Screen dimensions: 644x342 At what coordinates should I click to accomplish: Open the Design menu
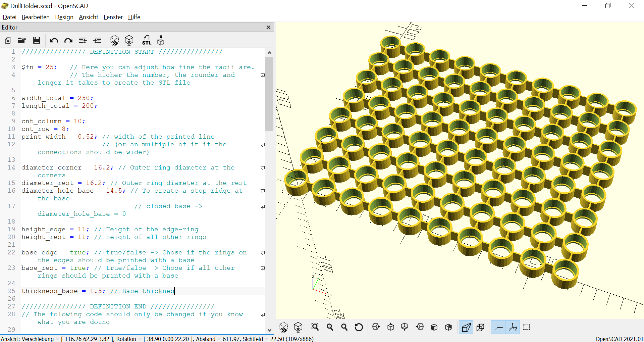pos(64,17)
